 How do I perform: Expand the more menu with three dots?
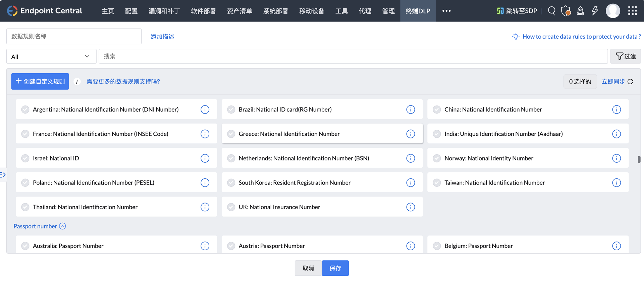point(446,11)
